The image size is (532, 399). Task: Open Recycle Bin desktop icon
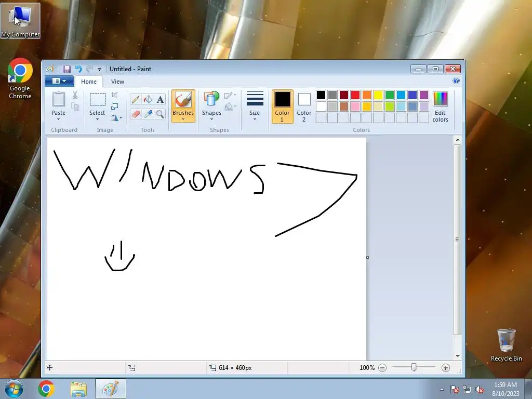pos(506,345)
